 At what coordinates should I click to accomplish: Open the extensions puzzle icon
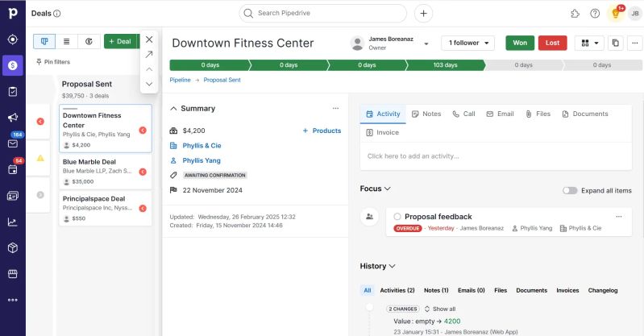click(x=575, y=14)
